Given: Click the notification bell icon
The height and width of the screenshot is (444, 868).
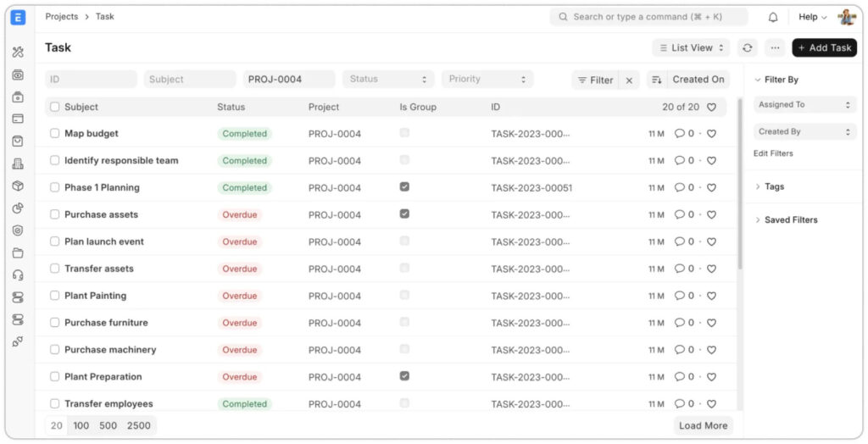Looking at the screenshot, I should point(773,17).
